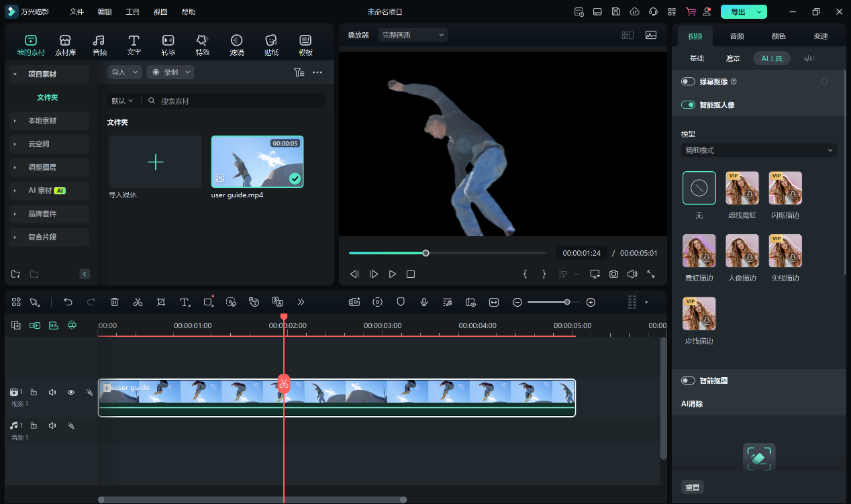Disable the 智能抠人像 toggle

[688, 105]
